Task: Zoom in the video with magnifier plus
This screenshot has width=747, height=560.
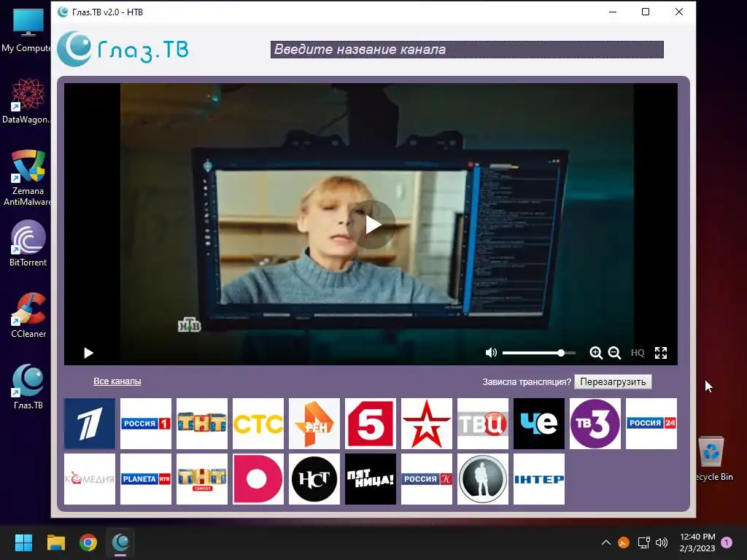Action: (595, 353)
